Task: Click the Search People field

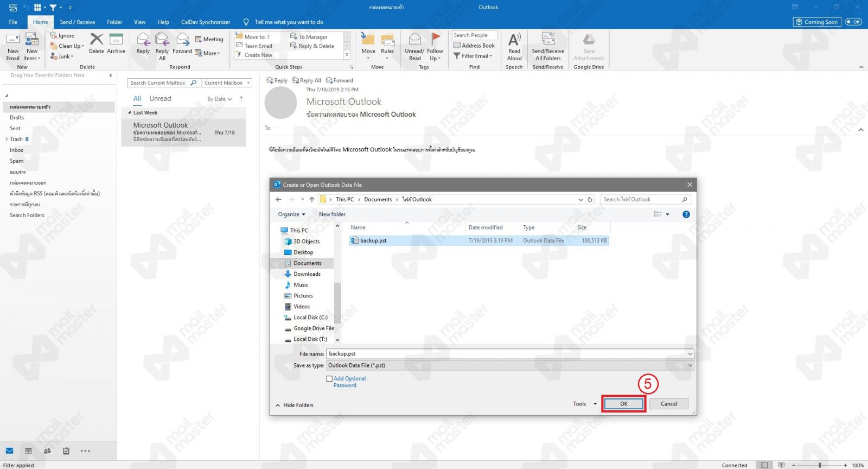Action: 475,35
